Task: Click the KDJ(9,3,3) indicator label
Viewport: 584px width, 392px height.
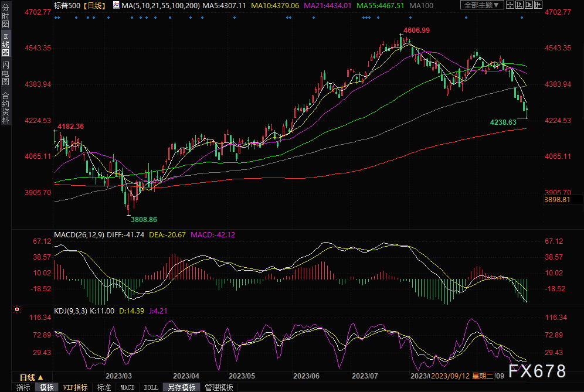Action: point(71,311)
